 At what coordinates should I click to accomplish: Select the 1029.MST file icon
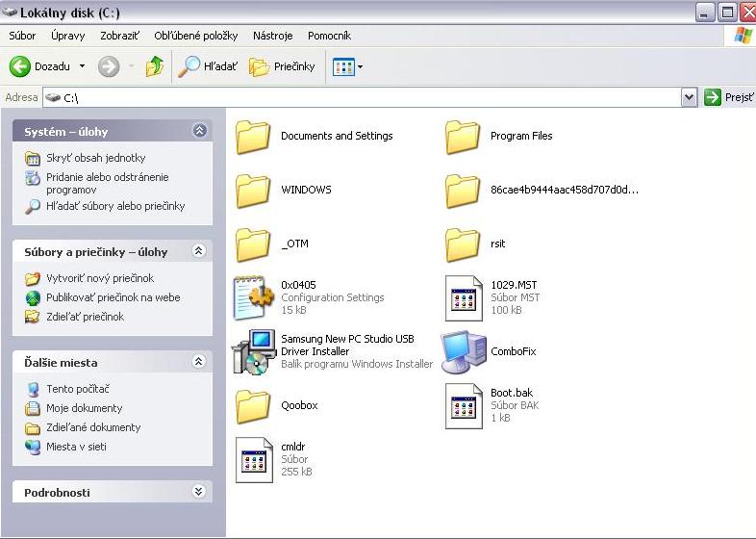[464, 298]
